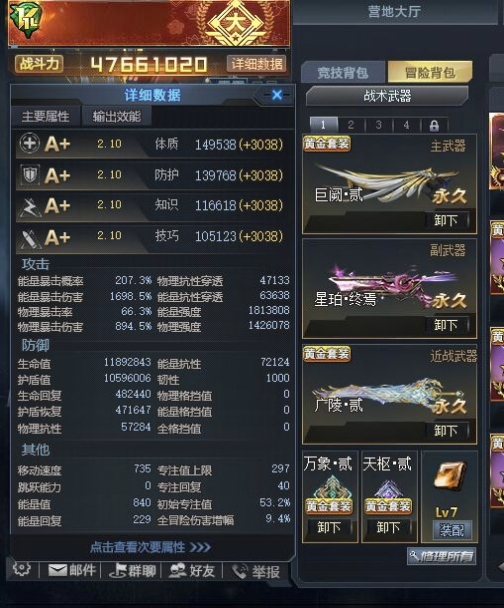This screenshot has width=504, height=608.
Task: Click the lock icon on loadout slots
Action: tap(434, 125)
